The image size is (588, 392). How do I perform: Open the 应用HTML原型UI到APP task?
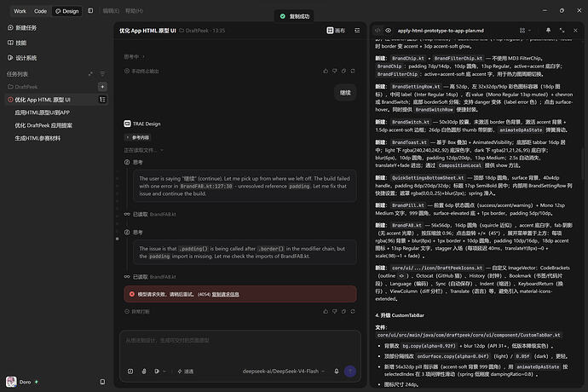coord(42,112)
